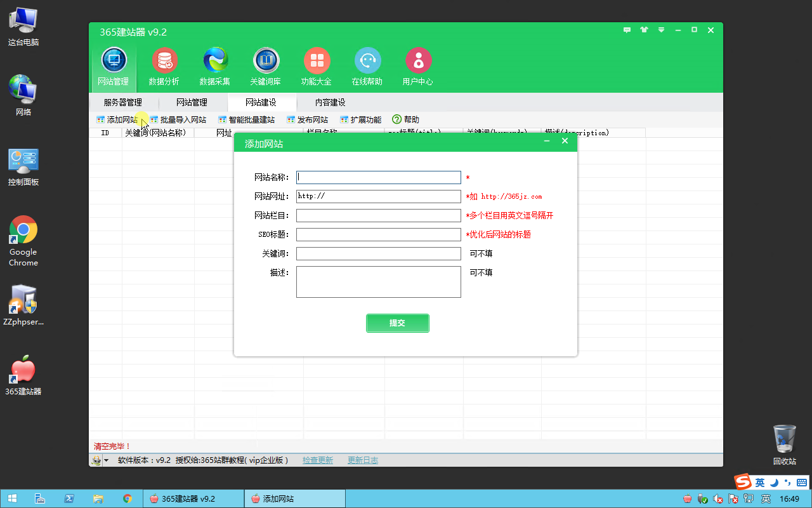Toggle Sogou punctuation mode

788,483
